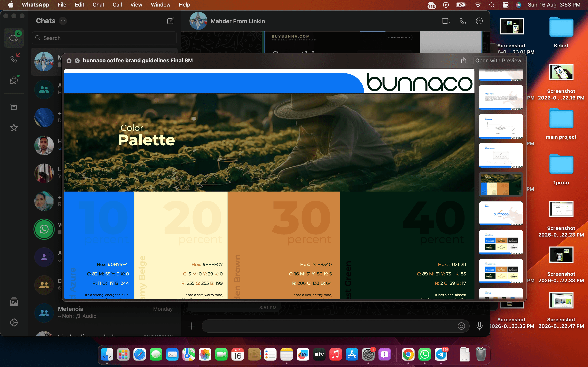Click the share icon in preview header
This screenshot has height=367, width=588.
(464, 60)
